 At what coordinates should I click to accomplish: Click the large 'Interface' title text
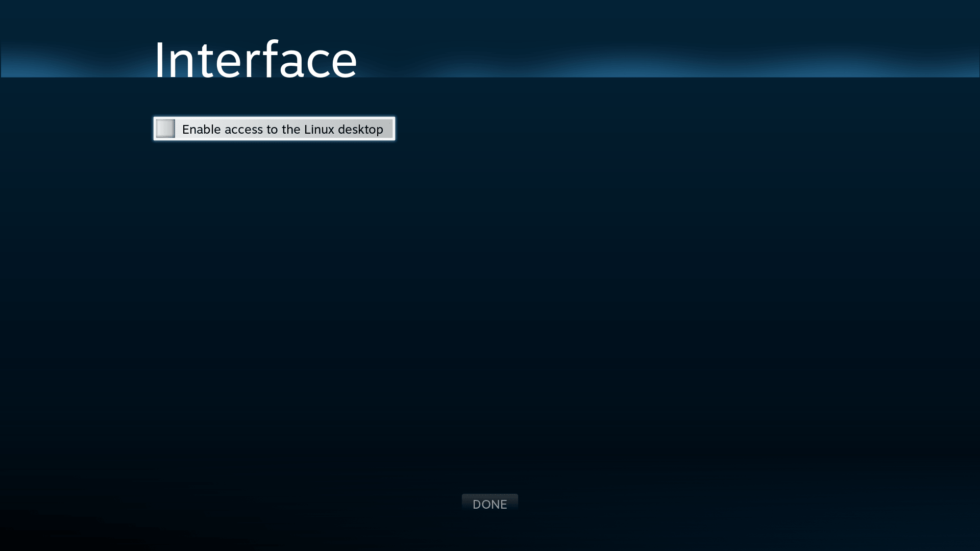[255, 60]
